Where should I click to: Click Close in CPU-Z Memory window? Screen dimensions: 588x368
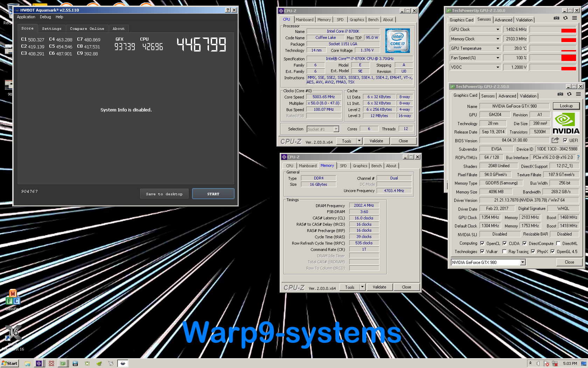point(406,287)
